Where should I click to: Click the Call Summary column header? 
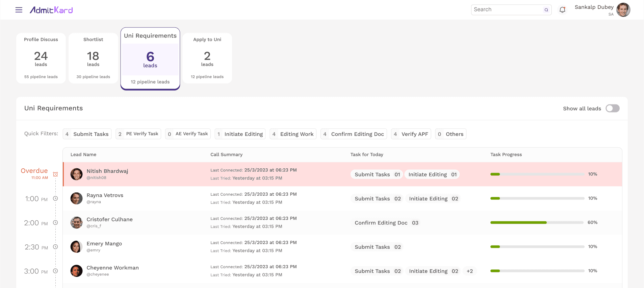click(x=227, y=154)
